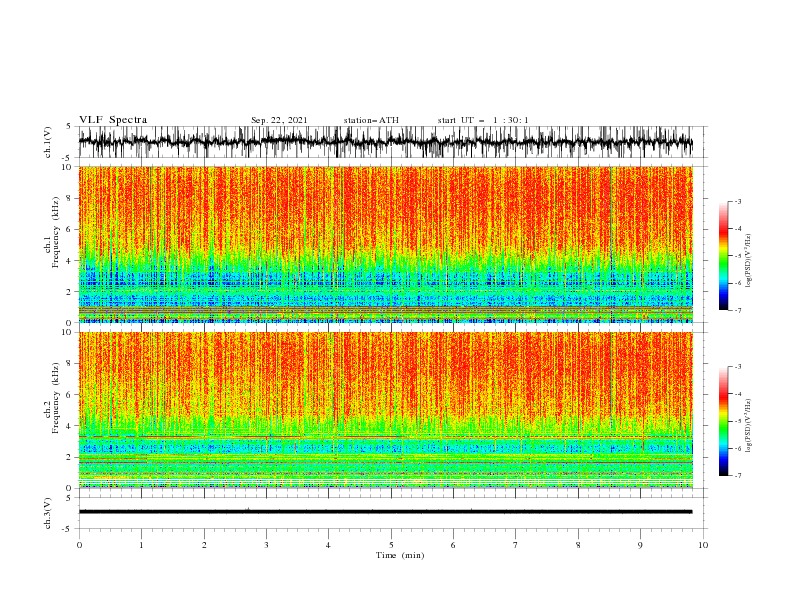Click the 'ch.3(V)' waveform axis label

click(48, 513)
